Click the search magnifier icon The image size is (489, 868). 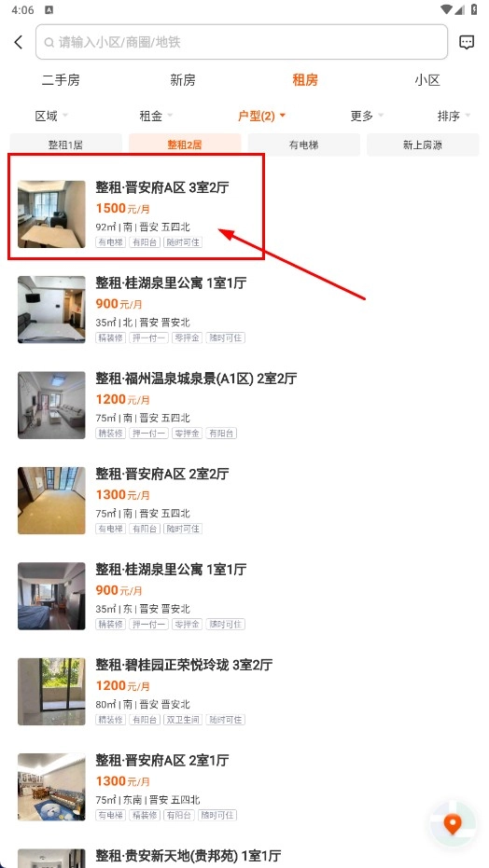[49, 42]
